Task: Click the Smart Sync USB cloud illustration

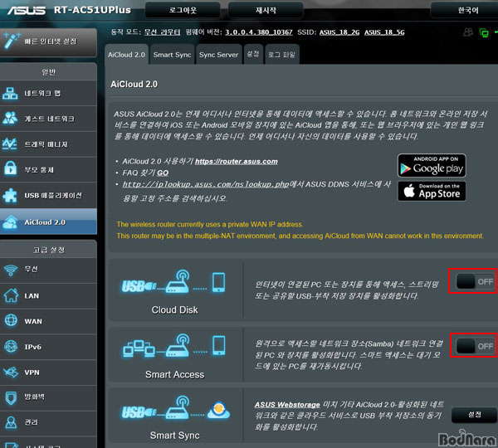Action: [x=176, y=408]
